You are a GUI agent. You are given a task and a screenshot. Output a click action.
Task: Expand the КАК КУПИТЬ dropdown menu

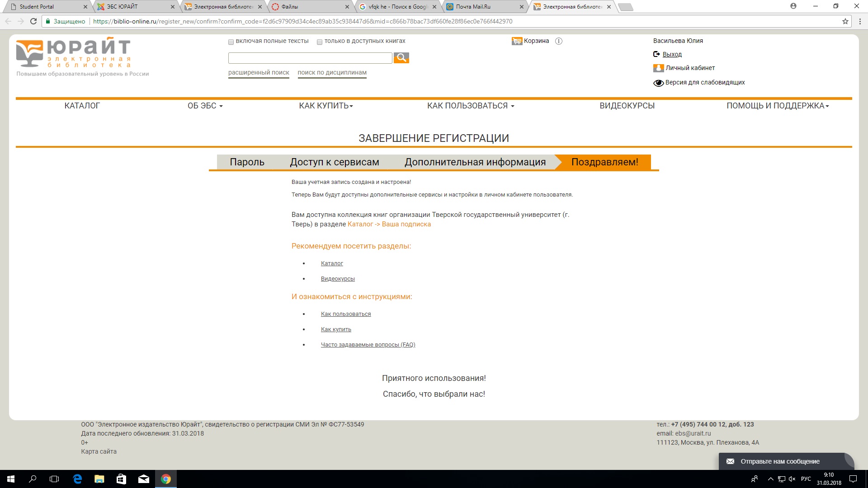pyautogui.click(x=325, y=106)
